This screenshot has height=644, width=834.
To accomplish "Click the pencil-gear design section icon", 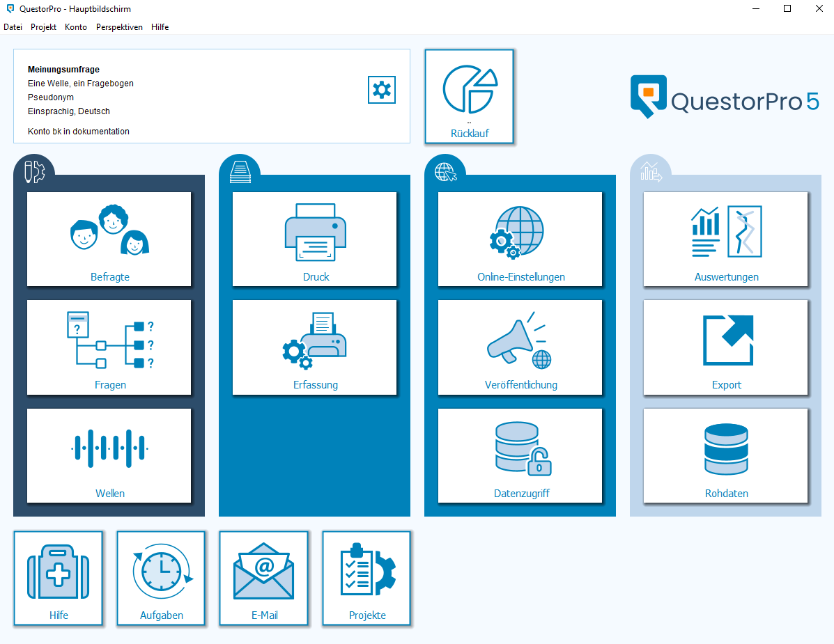I will point(35,172).
